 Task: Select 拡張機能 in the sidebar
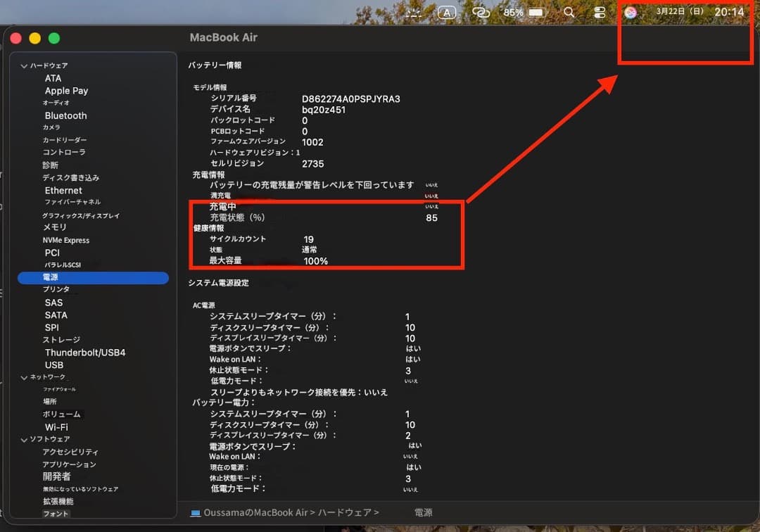click(58, 502)
